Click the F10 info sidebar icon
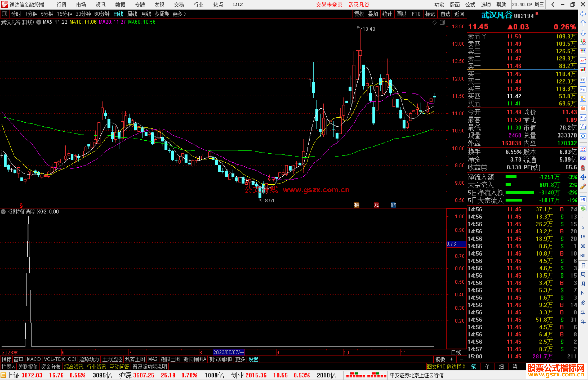588x380 pixels. click(583, 89)
